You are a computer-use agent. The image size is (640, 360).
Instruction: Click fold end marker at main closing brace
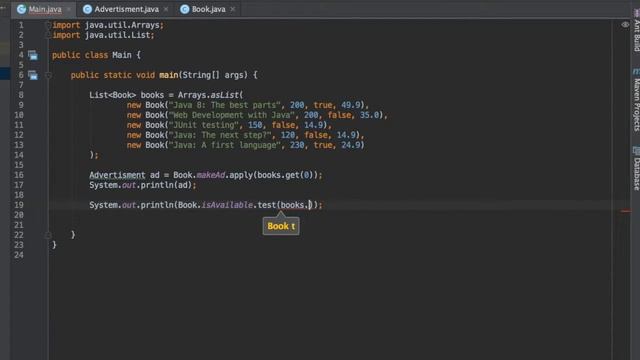(x=48, y=235)
